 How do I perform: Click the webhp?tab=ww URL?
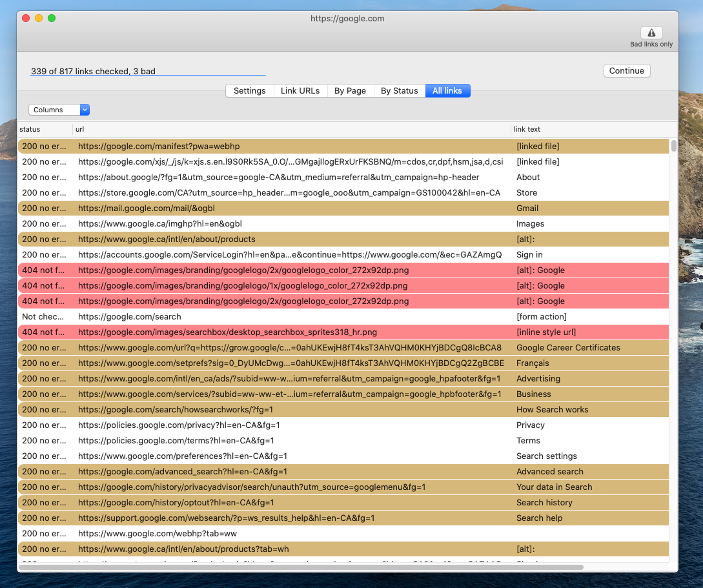pos(158,533)
